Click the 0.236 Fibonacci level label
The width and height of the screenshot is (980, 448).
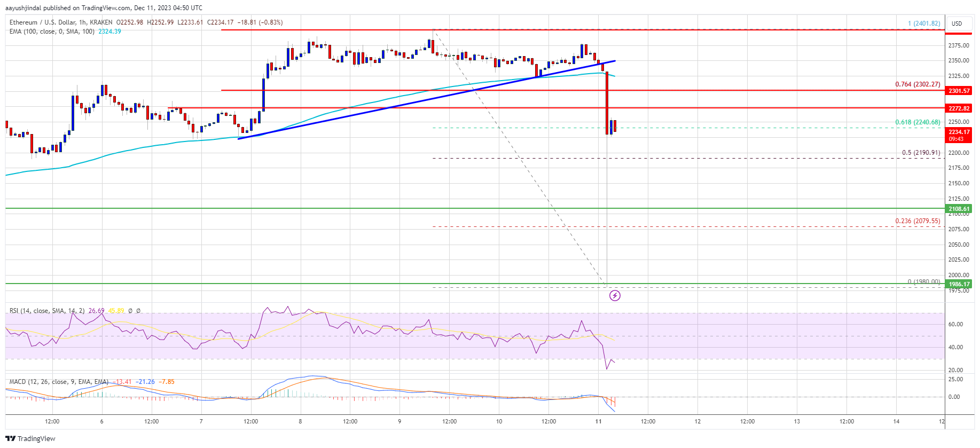[x=917, y=221]
